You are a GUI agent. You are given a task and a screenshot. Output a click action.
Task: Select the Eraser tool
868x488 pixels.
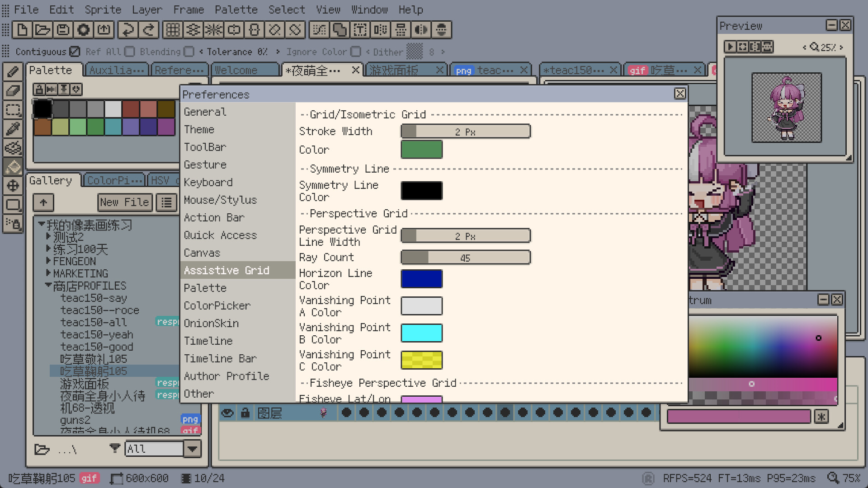pos(13,90)
